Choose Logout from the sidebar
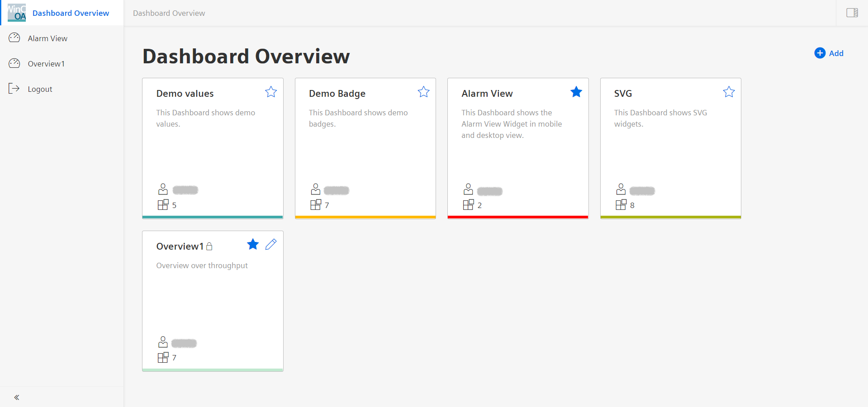 40,89
